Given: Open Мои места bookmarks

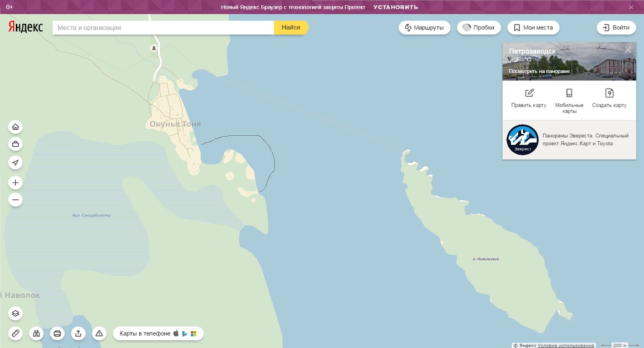Looking at the screenshot, I should 533,27.
